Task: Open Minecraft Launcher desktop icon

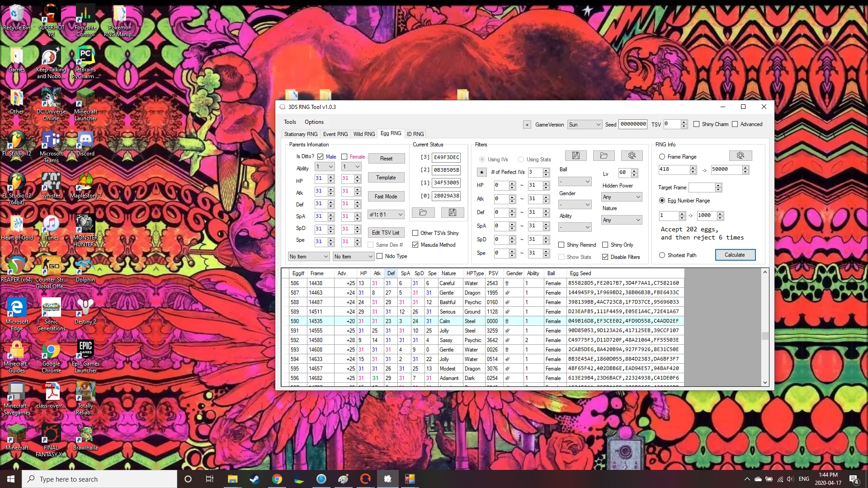Action: (x=85, y=105)
